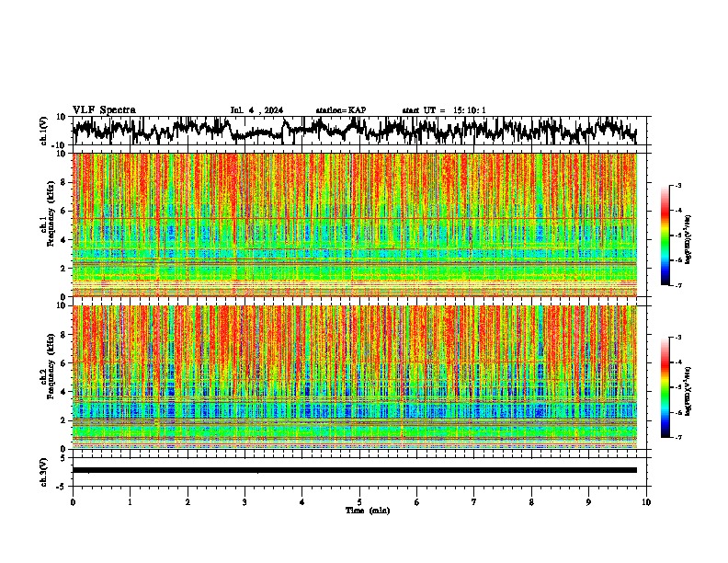
Task: Click the "8" kHz tick of ch.1 spectrogram
Action: (x=63, y=182)
